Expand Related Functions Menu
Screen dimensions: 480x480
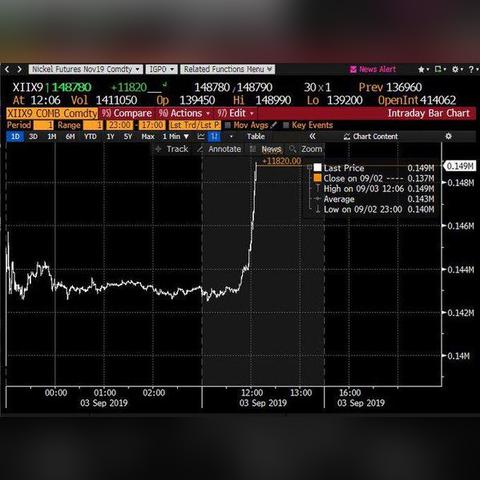[x=228, y=69]
